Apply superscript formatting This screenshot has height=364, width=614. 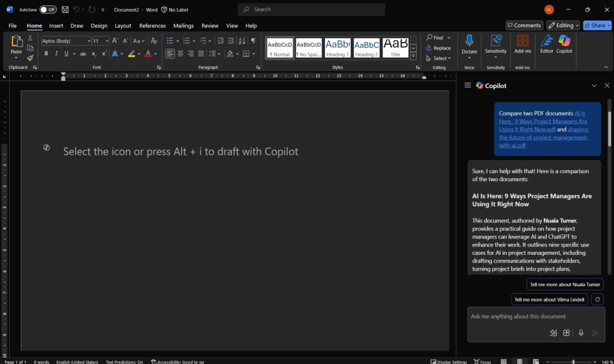point(104,54)
